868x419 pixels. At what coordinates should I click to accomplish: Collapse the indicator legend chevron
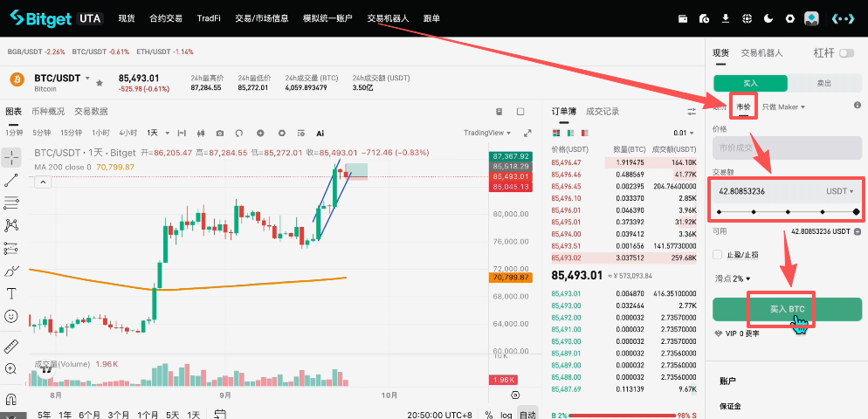coord(43,181)
